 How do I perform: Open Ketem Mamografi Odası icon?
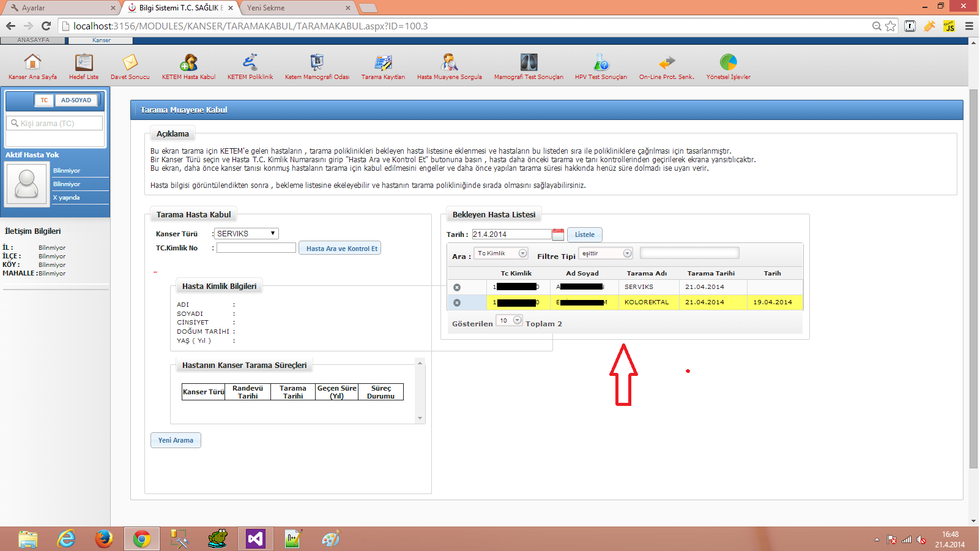coord(317,62)
